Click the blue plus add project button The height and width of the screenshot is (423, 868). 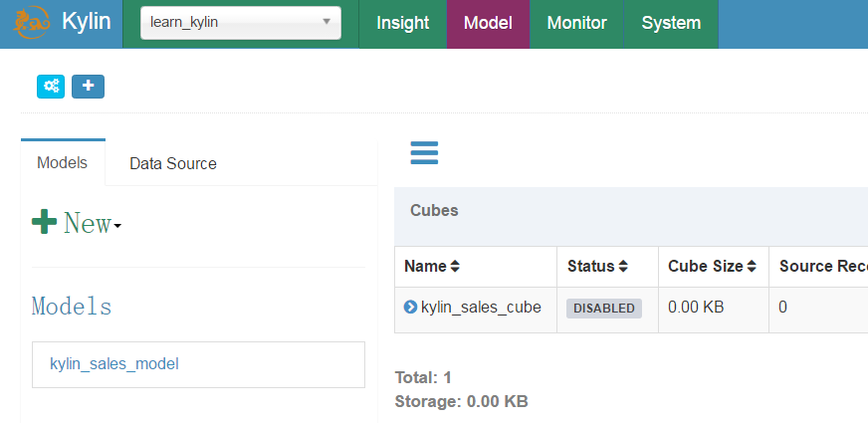coord(88,87)
